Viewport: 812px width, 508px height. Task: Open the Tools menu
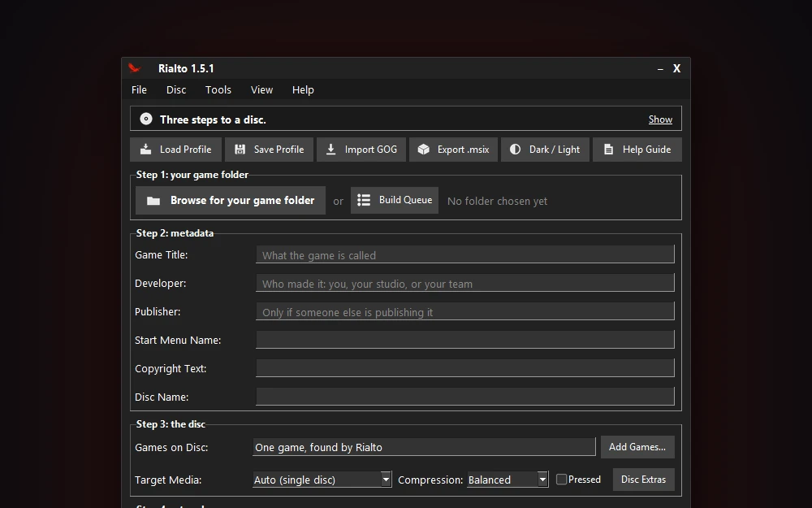[x=218, y=89]
